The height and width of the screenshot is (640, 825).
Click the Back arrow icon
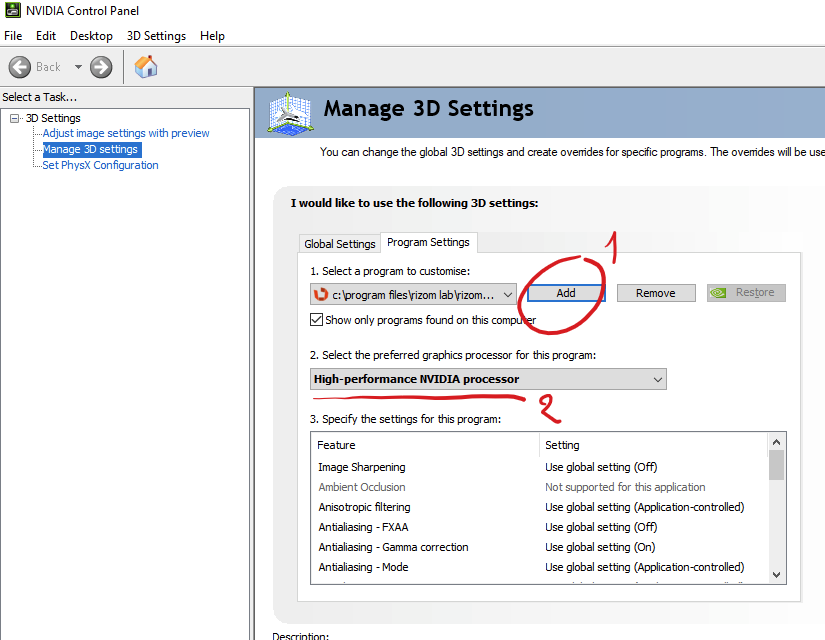coord(19,67)
